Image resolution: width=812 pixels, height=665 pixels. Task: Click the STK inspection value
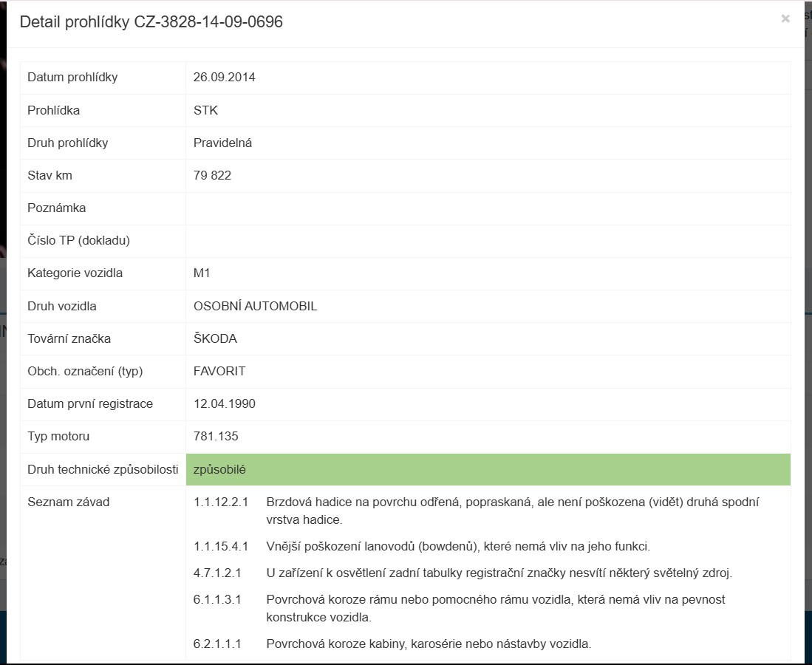tap(205, 110)
